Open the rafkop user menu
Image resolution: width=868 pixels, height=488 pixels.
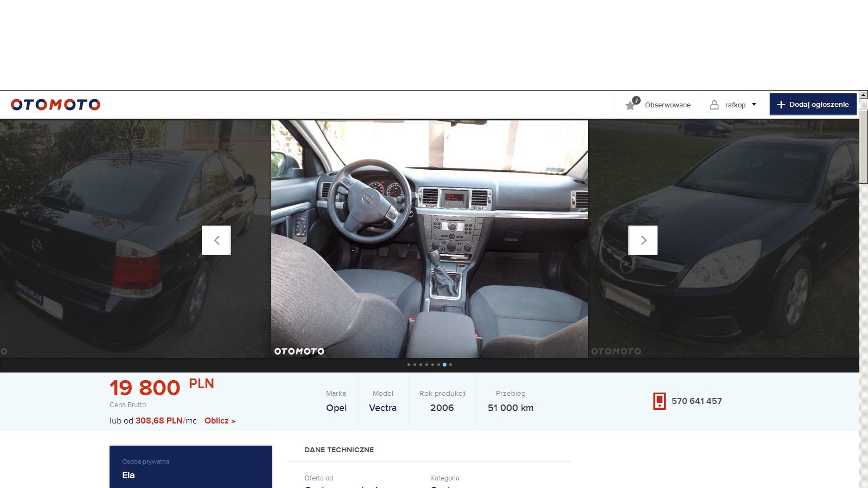point(735,105)
